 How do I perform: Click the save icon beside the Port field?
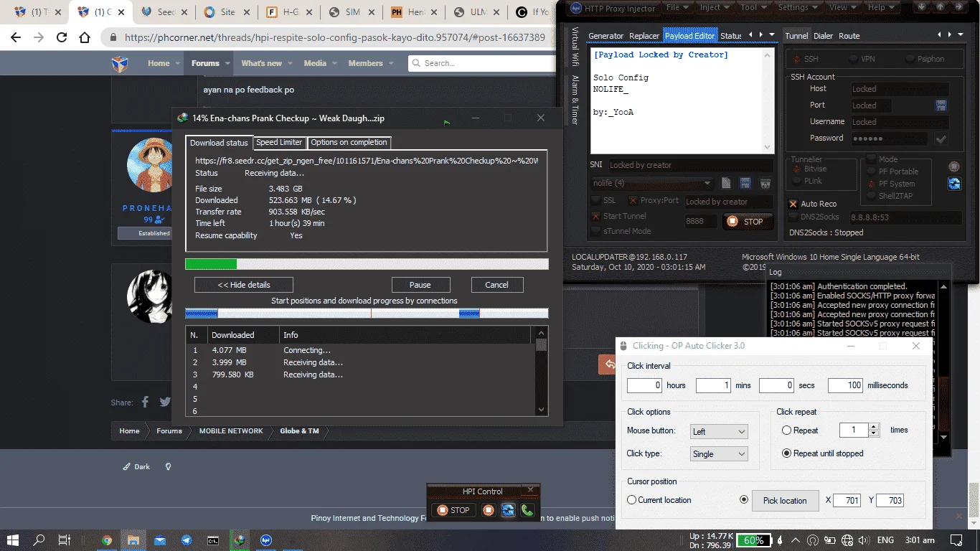pos(941,105)
